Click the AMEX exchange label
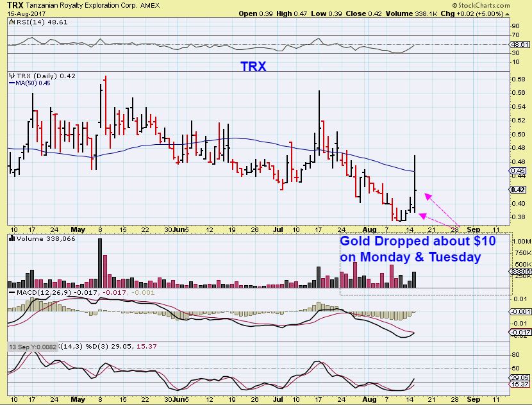The width and height of the screenshot is (532, 405). coord(150,5)
